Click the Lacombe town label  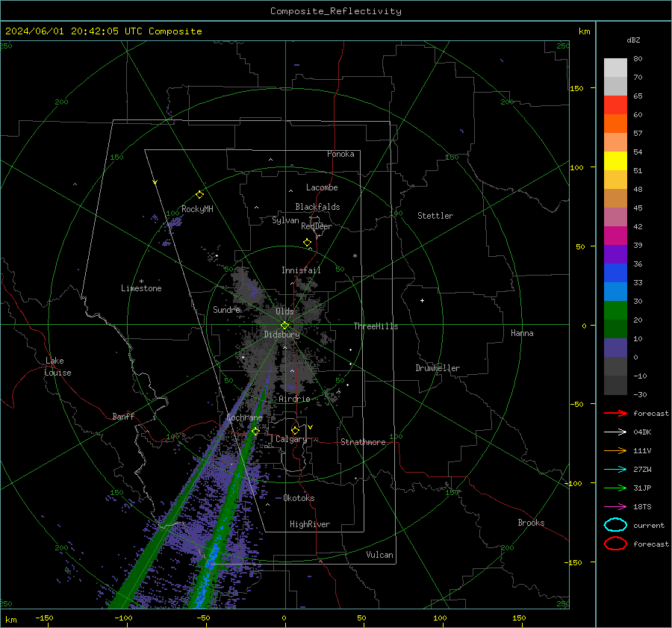pyautogui.click(x=322, y=187)
